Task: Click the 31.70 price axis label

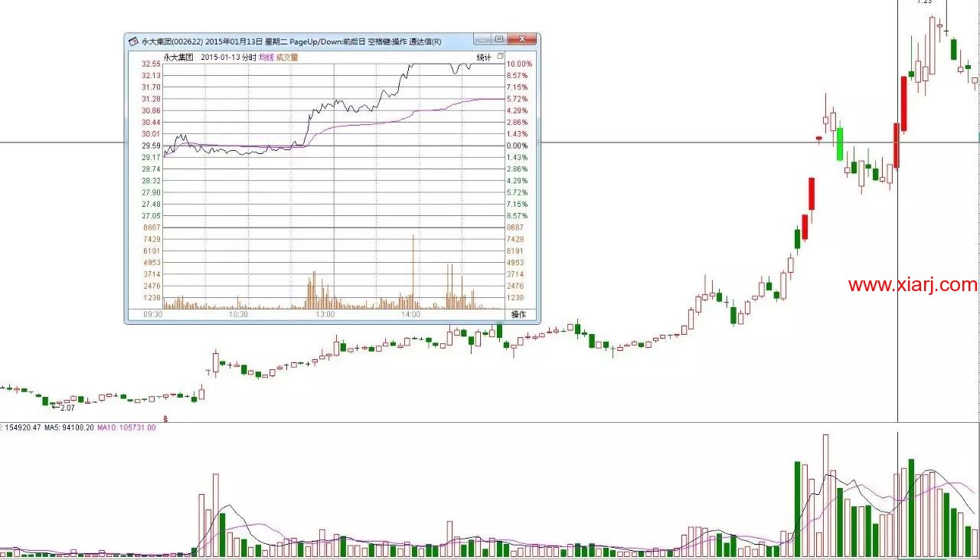Action: 151,87
